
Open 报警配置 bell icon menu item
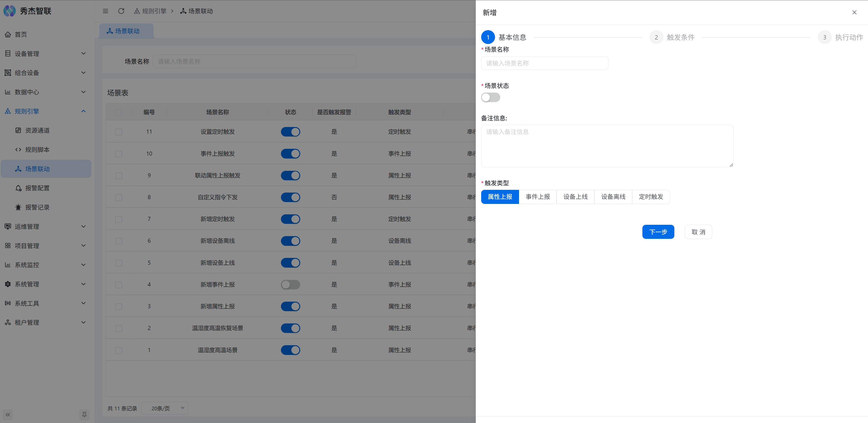(x=37, y=188)
